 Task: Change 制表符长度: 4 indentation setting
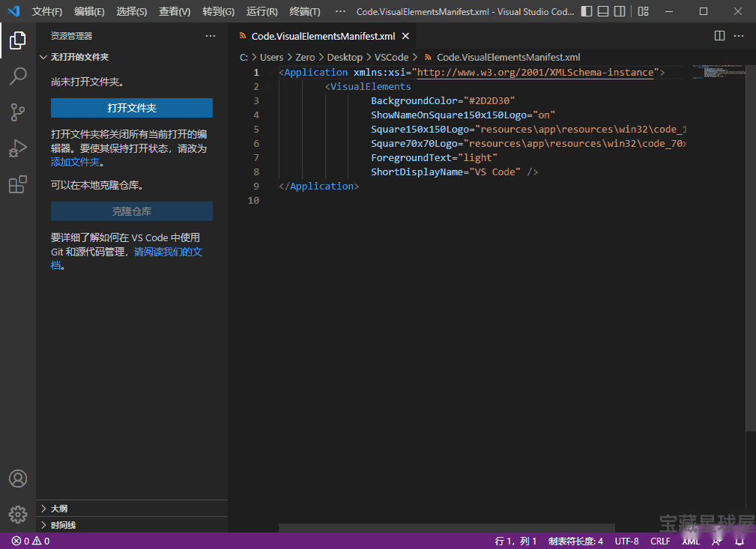575,542
